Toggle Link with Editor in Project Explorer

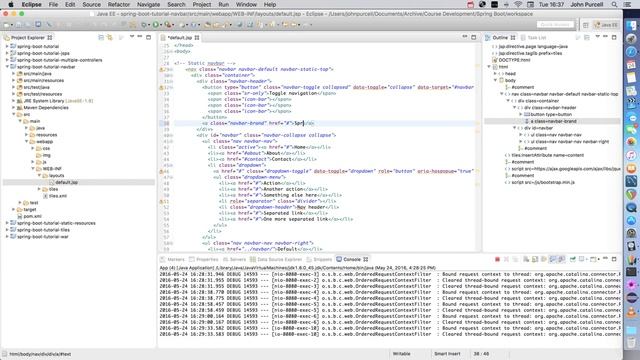(x=109, y=38)
